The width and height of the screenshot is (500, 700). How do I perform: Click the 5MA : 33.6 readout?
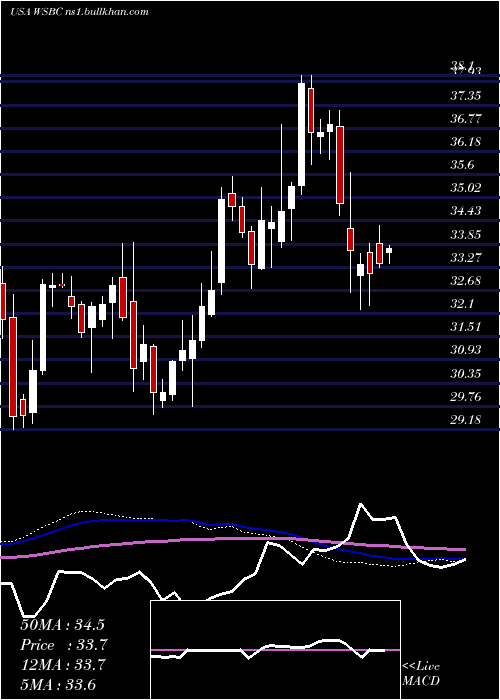click(58, 685)
